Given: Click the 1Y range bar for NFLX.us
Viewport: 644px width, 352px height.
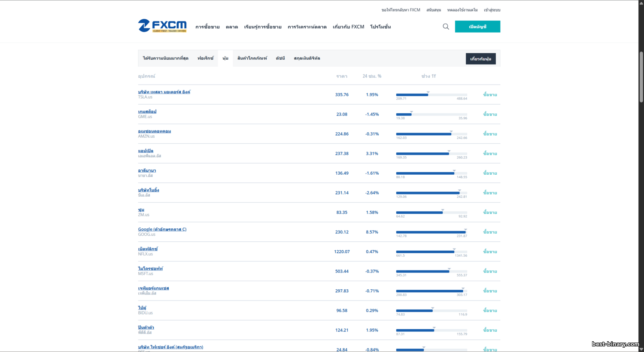Looking at the screenshot, I should click(x=431, y=252).
